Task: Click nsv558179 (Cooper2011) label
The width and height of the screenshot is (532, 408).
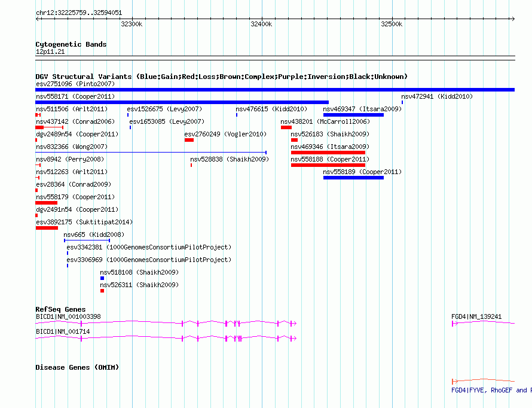Action: click(x=75, y=197)
